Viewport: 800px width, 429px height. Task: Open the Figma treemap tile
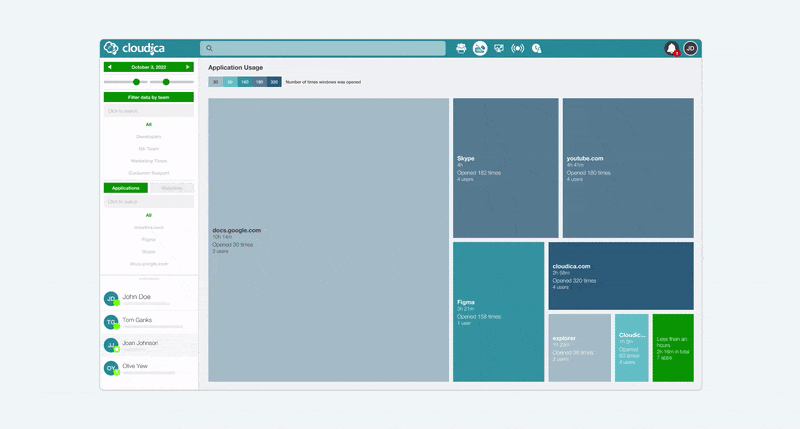[x=498, y=312]
